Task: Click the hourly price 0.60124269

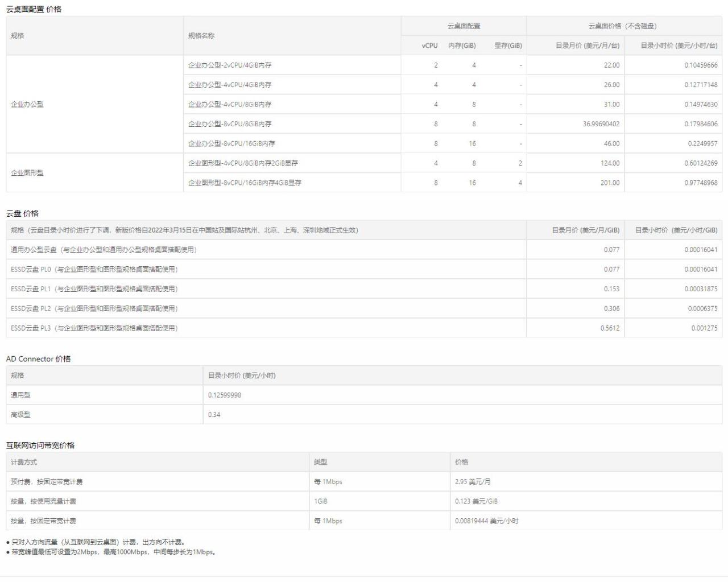Action: (701, 163)
